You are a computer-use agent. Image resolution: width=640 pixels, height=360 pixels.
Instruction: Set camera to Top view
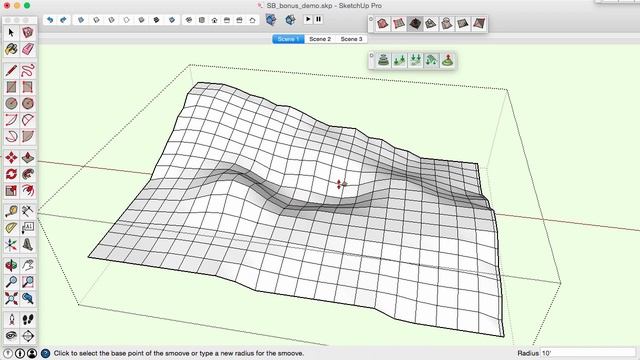click(202, 20)
